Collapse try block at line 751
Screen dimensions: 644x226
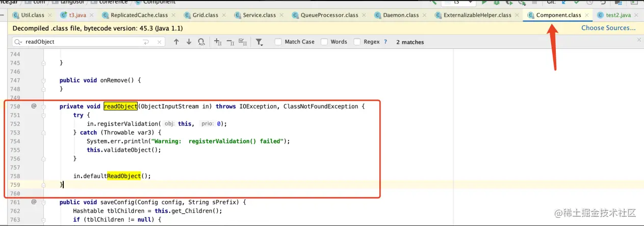pyautogui.click(x=44, y=115)
